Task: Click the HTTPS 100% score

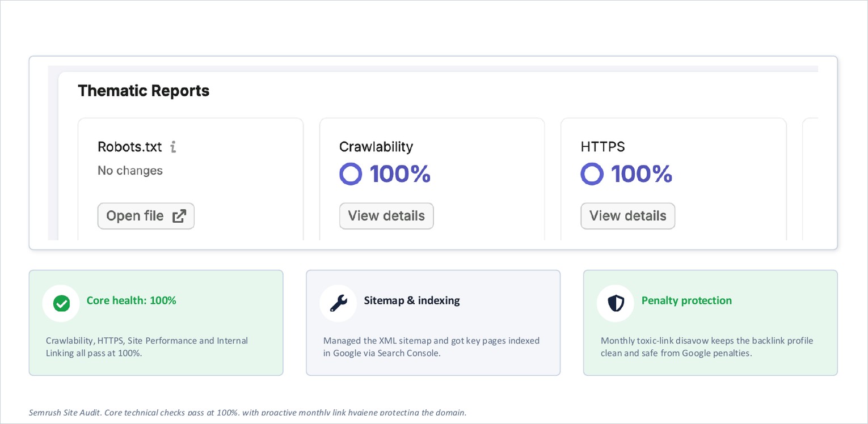Action: (642, 173)
